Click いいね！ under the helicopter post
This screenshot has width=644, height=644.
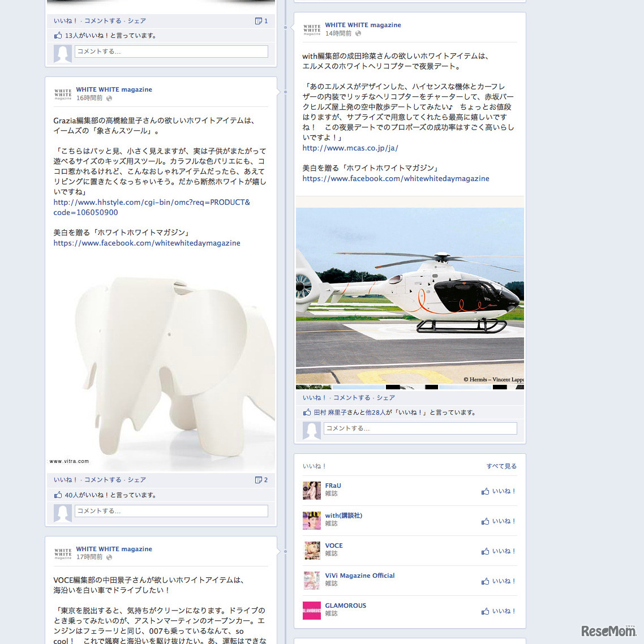click(315, 398)
